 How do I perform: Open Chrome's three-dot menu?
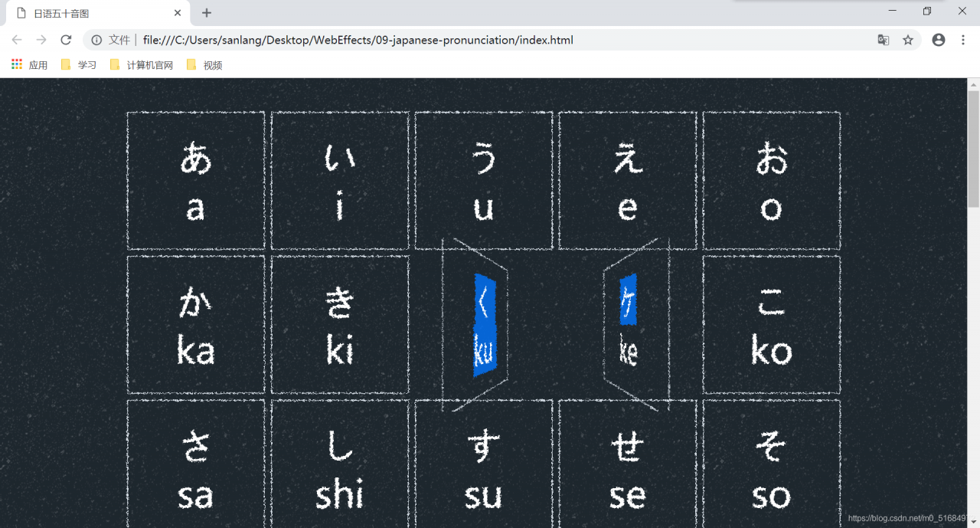pos(962,40)
